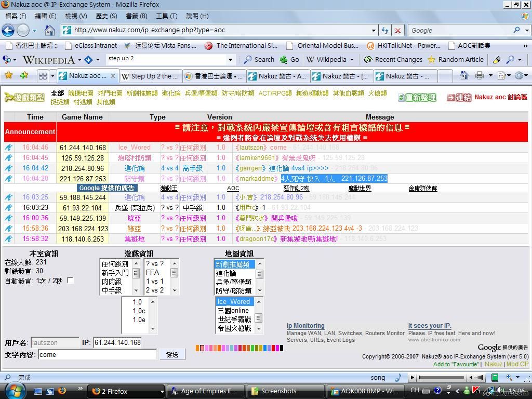Toggle the 自動發言 auto-post checkbox
This screenshot has height=399, width=532.
pyautogui.click(x=70, y=281)
